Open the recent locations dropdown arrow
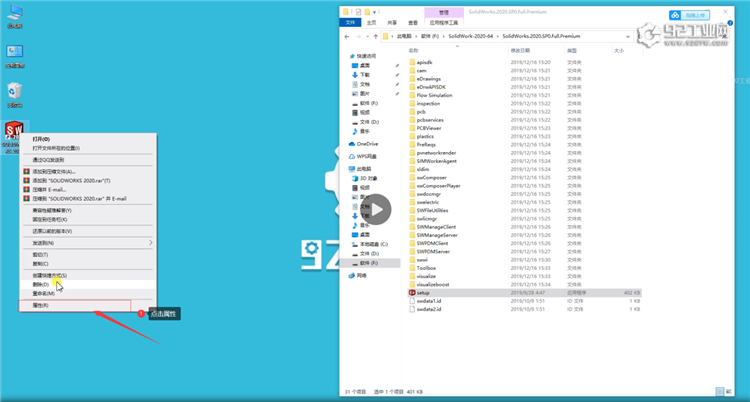The width and height of the screenshot is (750, 402). click(x=367, y=36)
